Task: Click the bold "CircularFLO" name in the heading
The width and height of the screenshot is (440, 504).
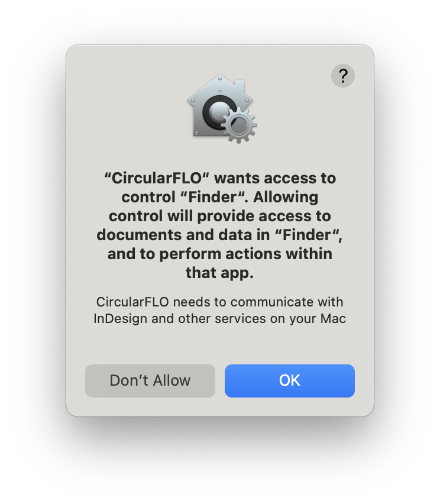Action: click(157, 178)
